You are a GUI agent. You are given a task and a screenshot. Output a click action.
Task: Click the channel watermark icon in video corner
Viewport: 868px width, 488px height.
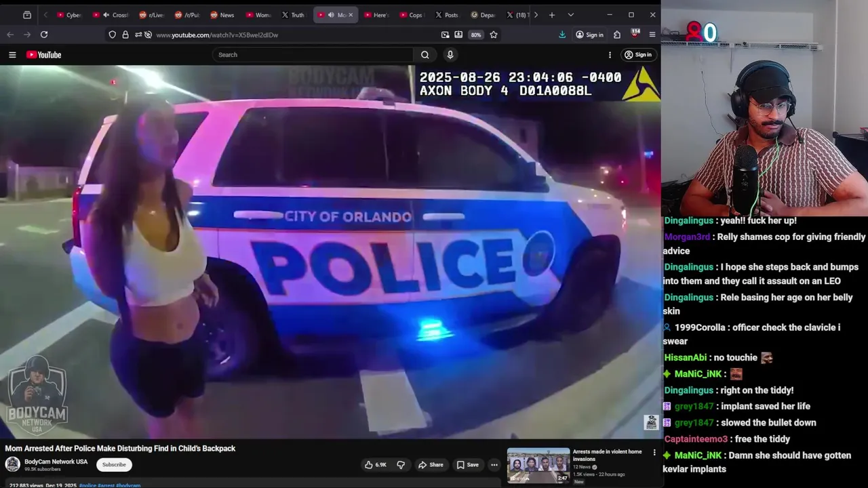click(651, 423)
